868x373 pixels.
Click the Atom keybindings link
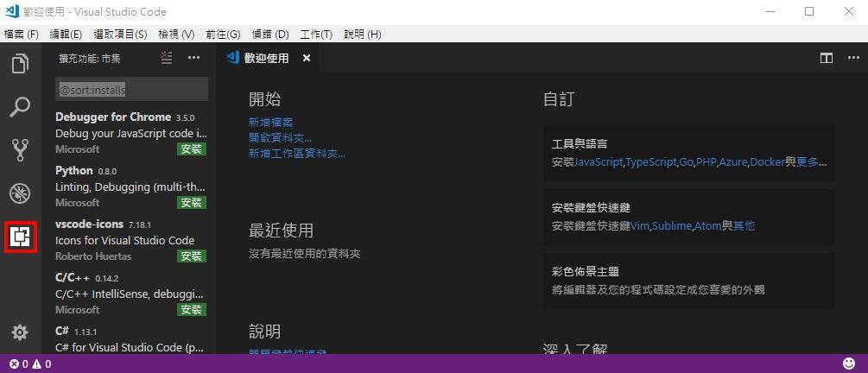click(x=707, y=226)
